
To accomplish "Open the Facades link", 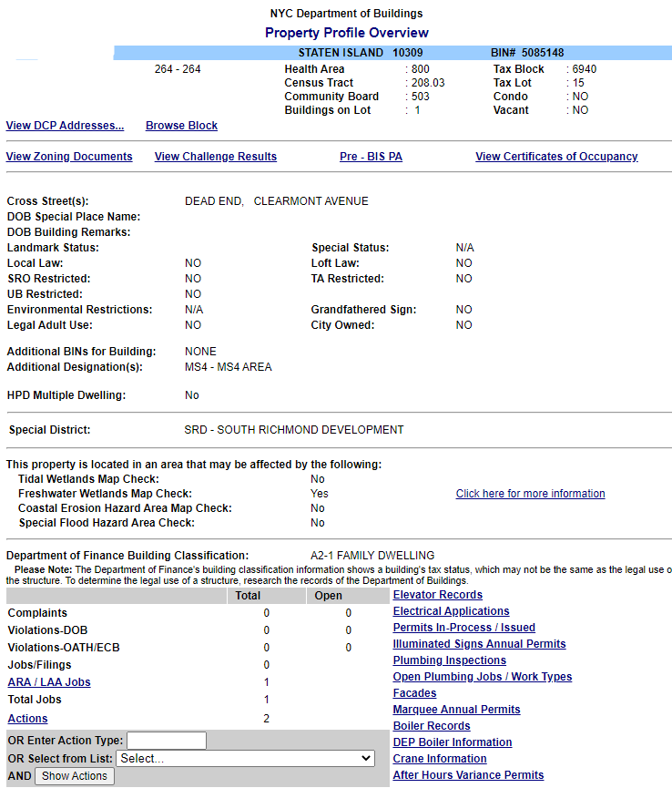I will pos(414,693).
